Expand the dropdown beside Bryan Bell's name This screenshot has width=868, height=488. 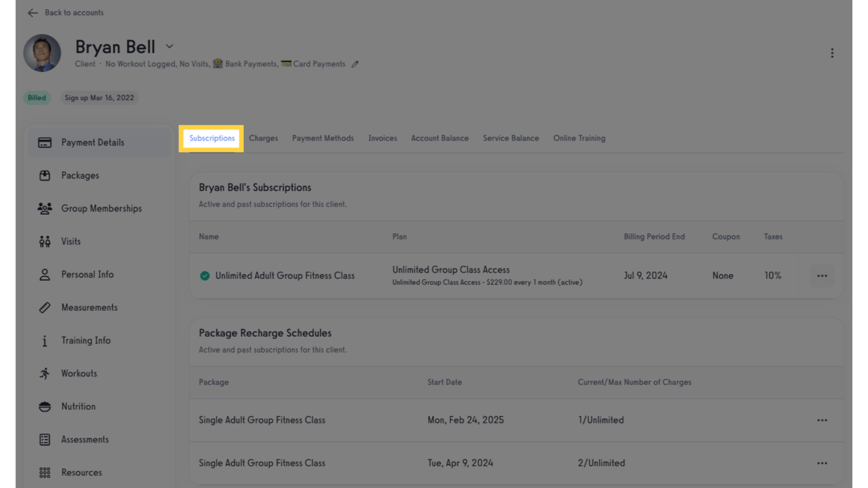169,46
